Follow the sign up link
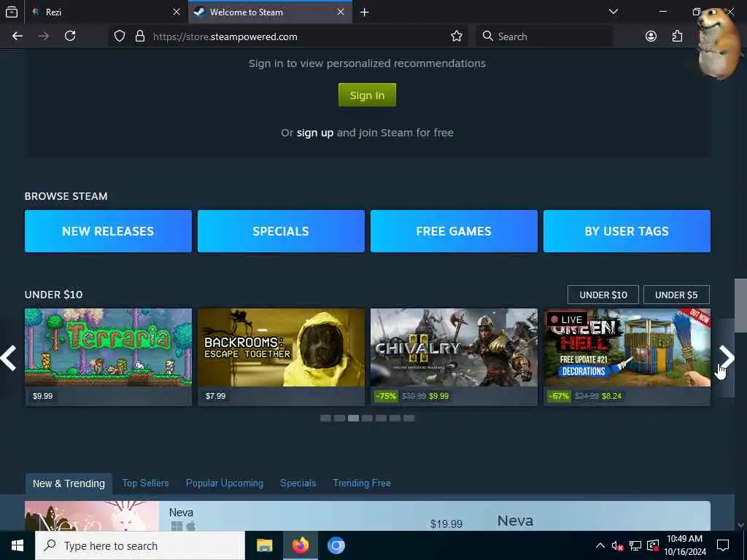Screen dimensions: 747x560 pyautogui.click(x=315, y=133)
